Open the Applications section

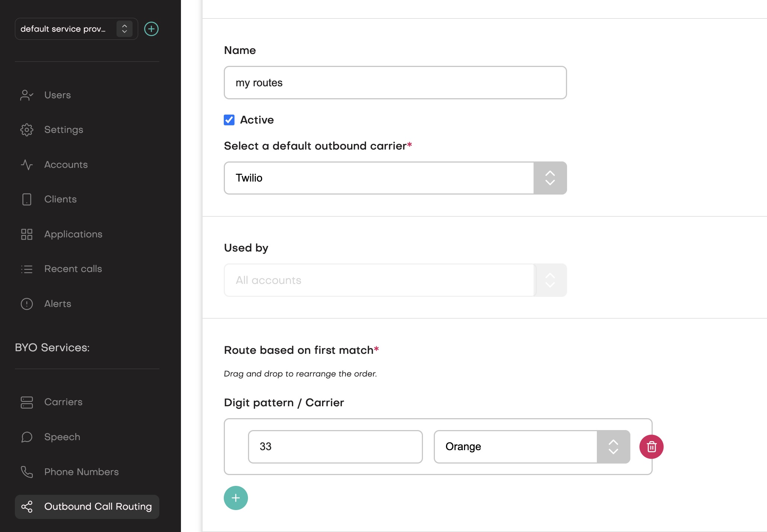click(x=73, y=234)
